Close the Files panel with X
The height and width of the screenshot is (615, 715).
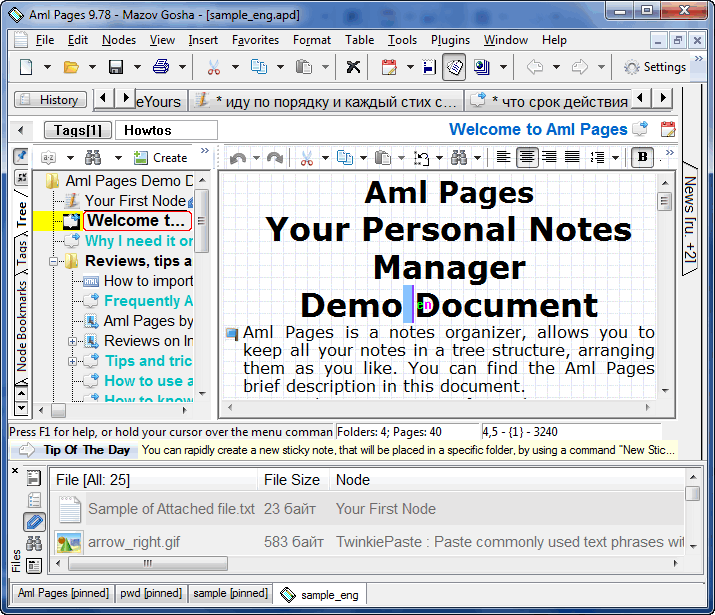click(15, 470)
